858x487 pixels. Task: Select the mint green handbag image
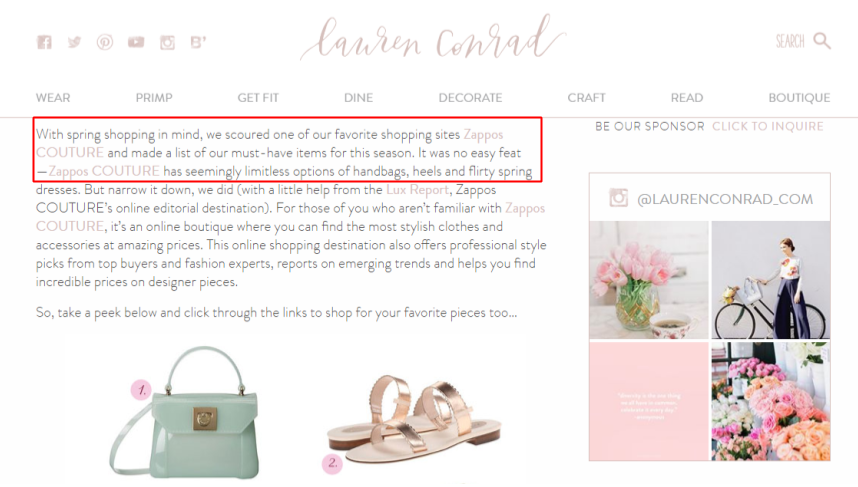(184, 411)
